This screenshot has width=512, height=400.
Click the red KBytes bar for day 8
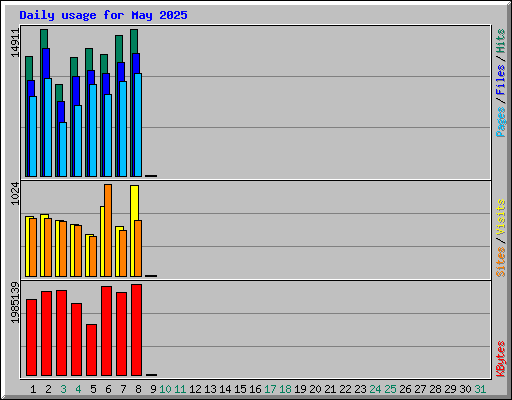136,330
